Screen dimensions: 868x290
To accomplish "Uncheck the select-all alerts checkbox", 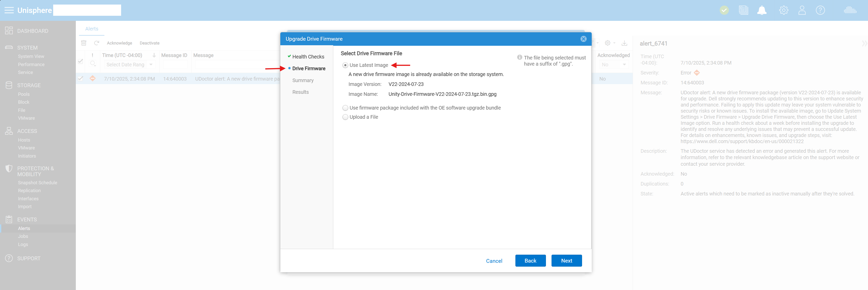I will pyautogui.click(x=81, y=61).
